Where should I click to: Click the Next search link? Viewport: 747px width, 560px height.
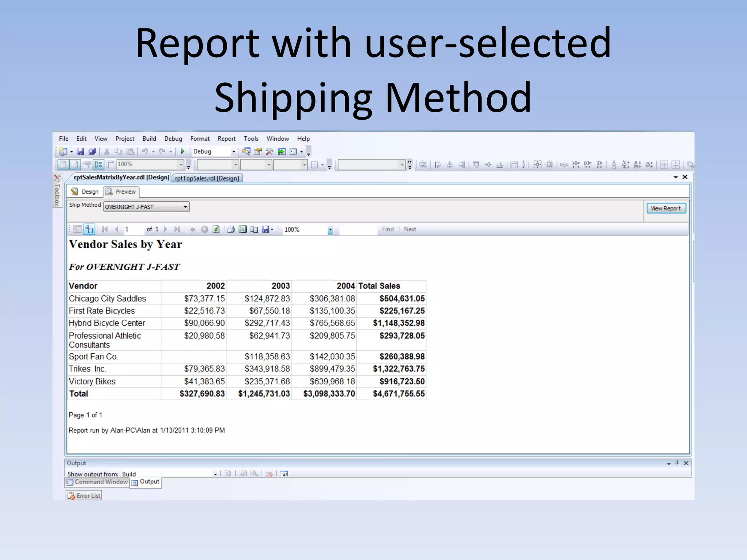click(x=410, y=229)
